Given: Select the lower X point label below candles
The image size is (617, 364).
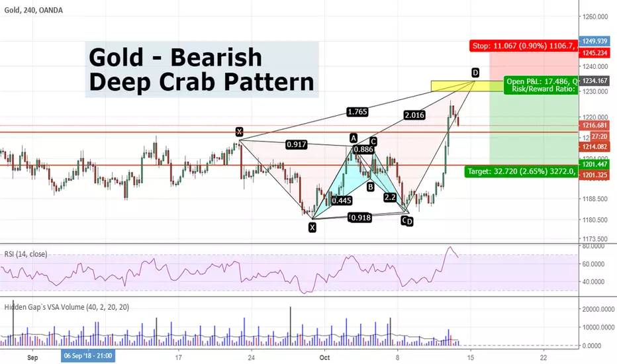Looking at the screenshot, I should (312, 228).
